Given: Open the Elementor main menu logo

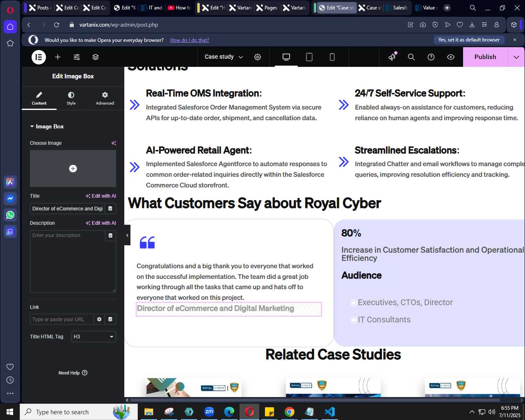Looking at the screenshot, I should [x=39, y=57].
